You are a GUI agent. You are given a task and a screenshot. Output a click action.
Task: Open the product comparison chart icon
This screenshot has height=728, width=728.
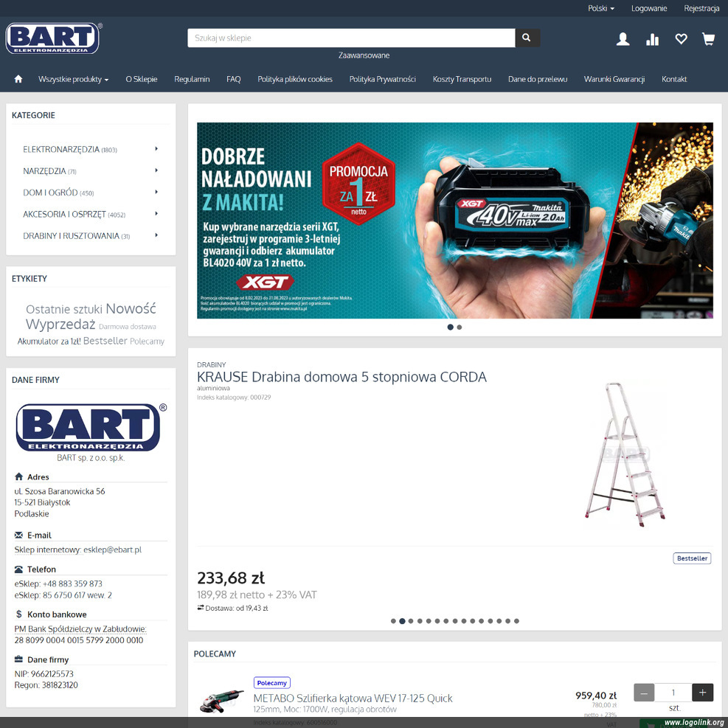[652, 39]
